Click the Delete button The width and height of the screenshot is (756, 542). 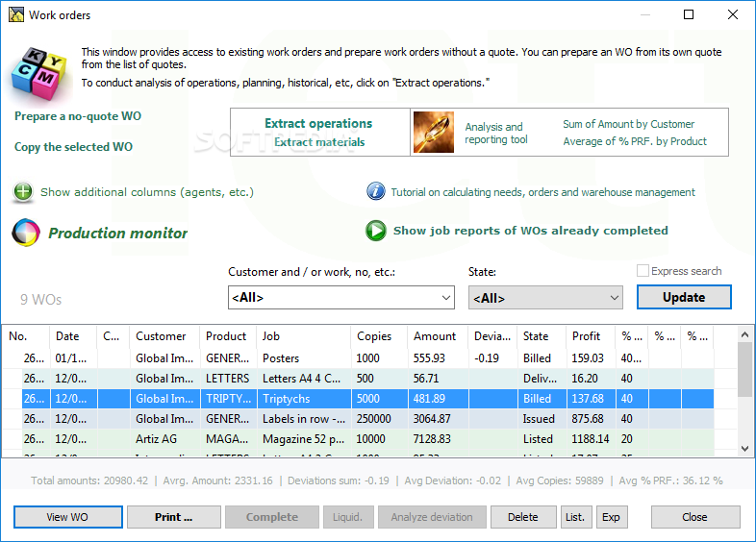tap(523, 517)
